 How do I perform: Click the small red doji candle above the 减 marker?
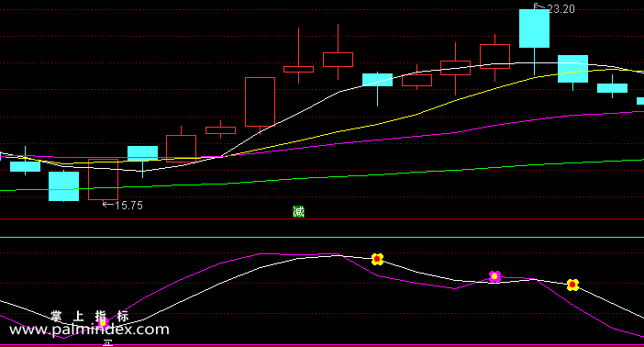(298, 69)
